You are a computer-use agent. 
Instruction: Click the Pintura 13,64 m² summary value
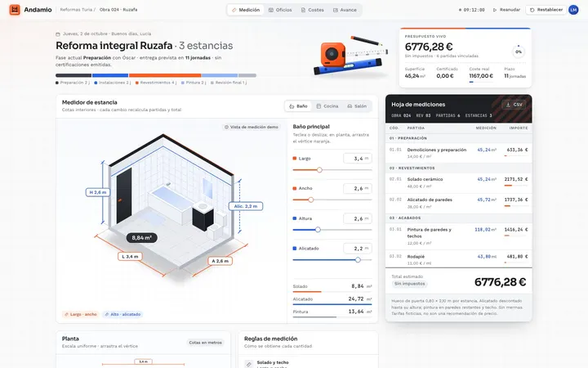click(x=360, y=312)
